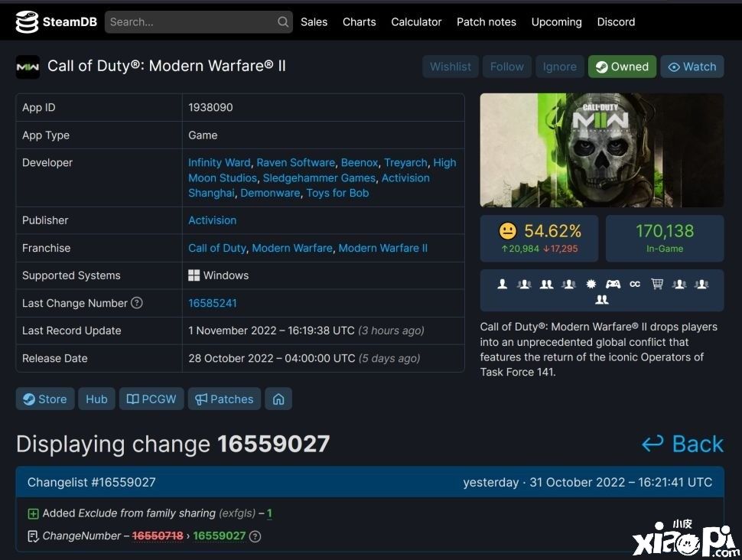Click the question mark beside Last Change Number
This screenshot has height=560, width=742.
136,303
